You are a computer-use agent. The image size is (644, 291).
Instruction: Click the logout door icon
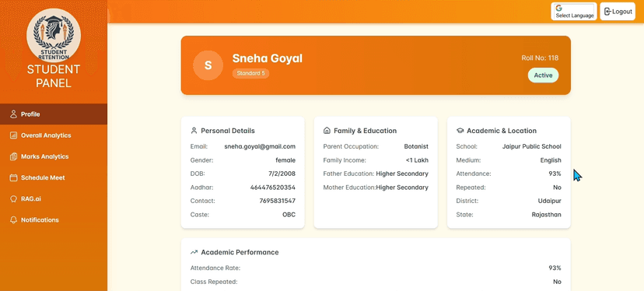pyautogui.click(x=608, y=12)
